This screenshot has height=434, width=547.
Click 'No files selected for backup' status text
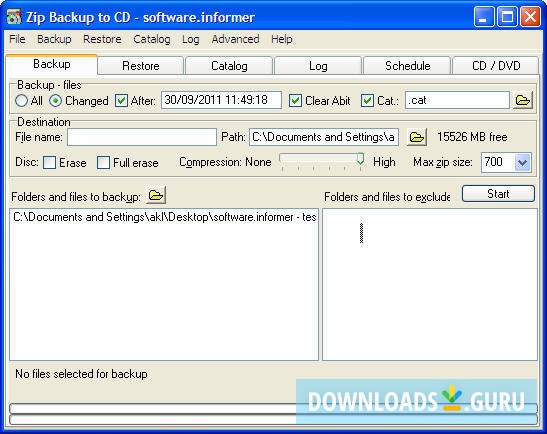pos(81,374)
